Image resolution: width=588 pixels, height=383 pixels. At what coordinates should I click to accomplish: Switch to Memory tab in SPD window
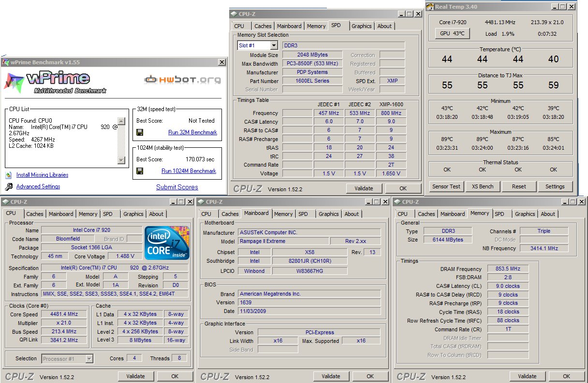316,26
